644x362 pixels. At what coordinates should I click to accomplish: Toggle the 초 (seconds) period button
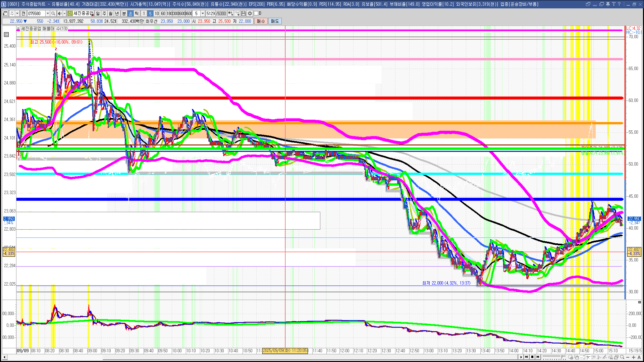[x=130, y=13]
